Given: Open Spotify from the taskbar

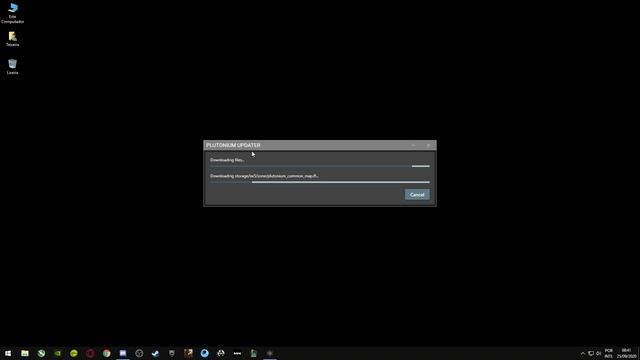Looking at the screenshot, I should click(74, 353).
